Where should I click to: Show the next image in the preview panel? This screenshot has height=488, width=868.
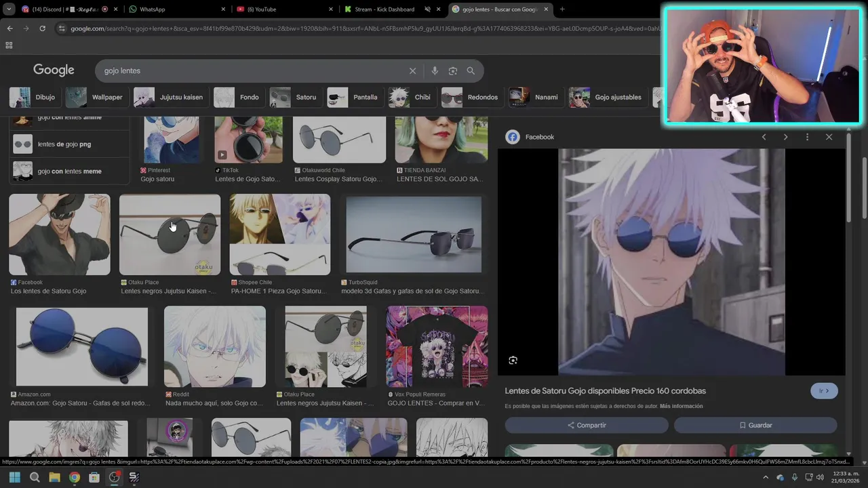coord(785,137)
